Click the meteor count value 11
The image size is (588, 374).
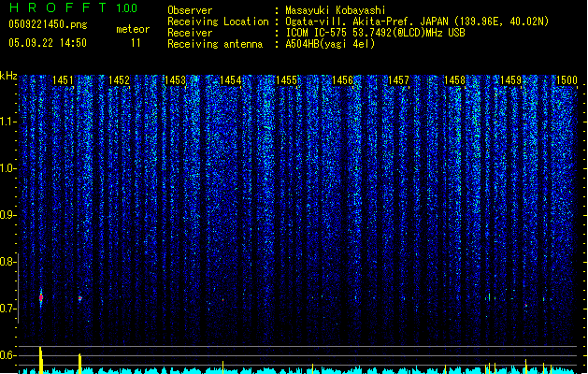pyautogui.click(x=136, y=43)
